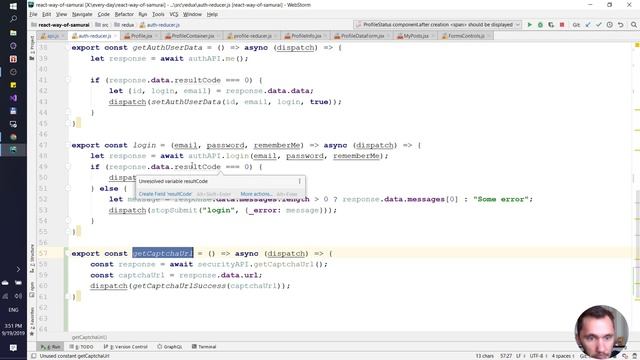The image size is (640, 360).
Task: Open the GraphQL tool window
Action: point(170,347)
